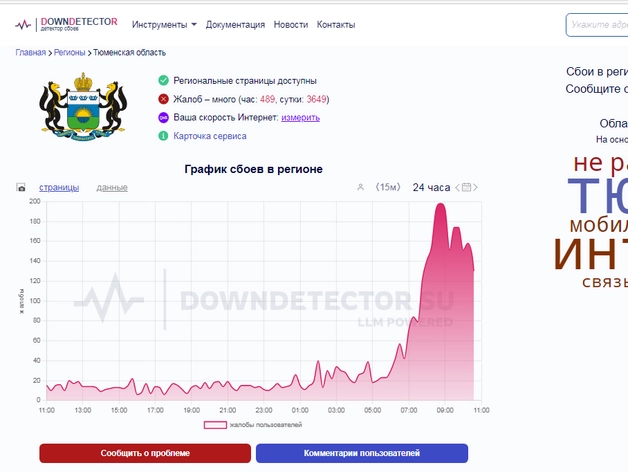Viewport: 628px width, 472px height.
Task: Click Сообщить о проблеме button
Action: 145,453
